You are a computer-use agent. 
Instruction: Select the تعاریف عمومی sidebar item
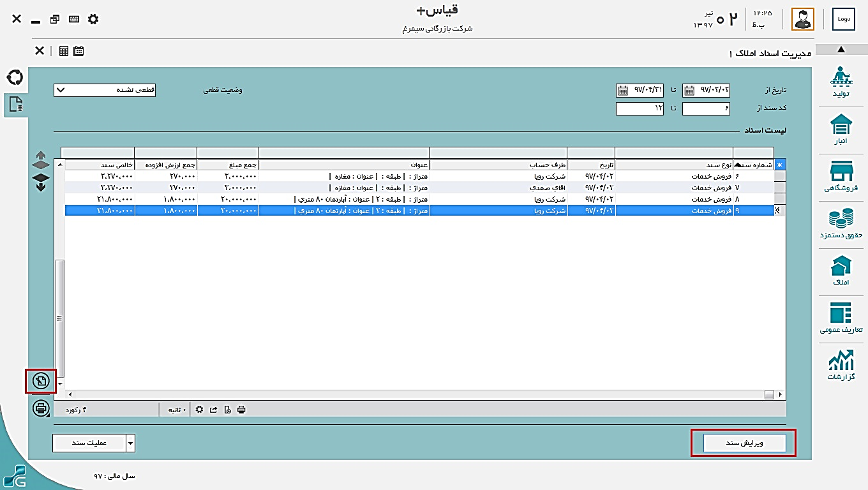(x=841, y=318)
